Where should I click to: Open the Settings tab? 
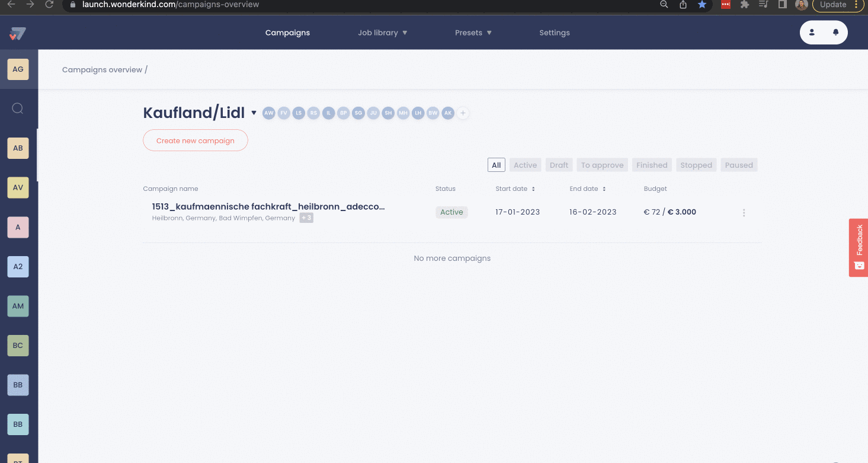[555, 33]
